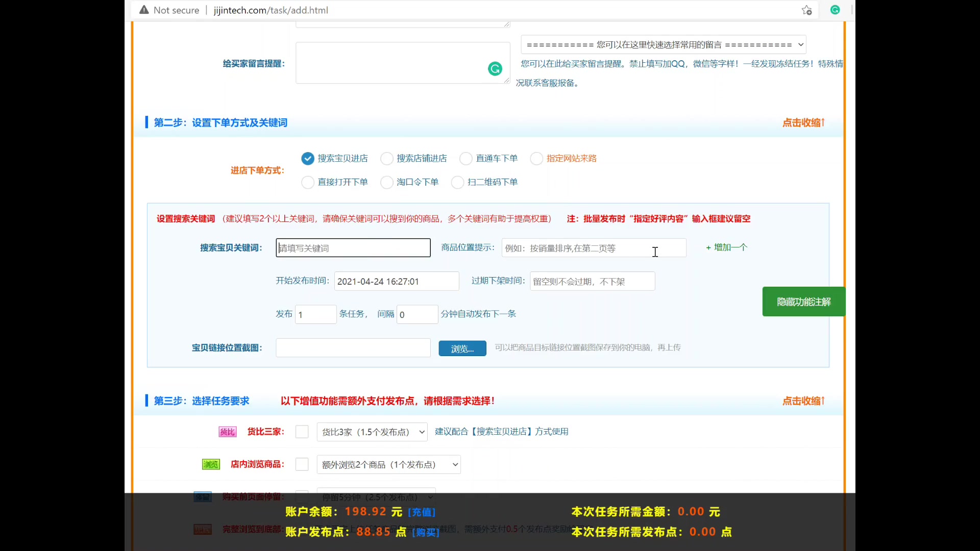Click the 浏览... upload button

pyautogui.click(x=462, y=349)
